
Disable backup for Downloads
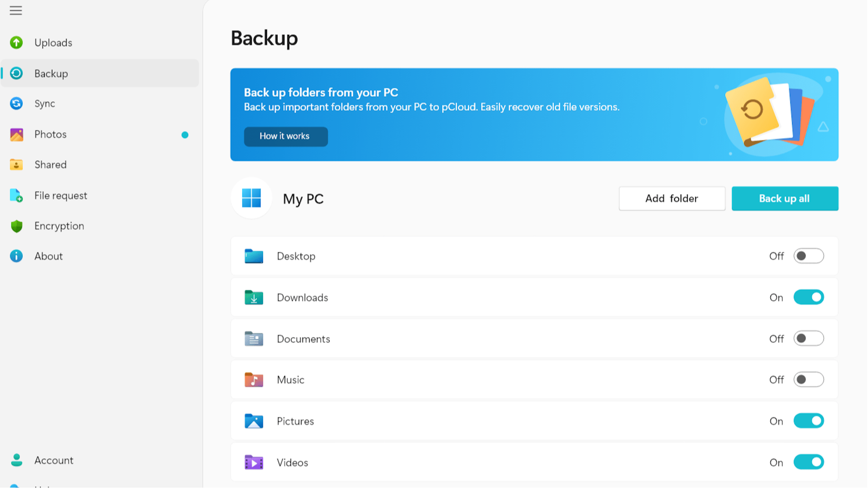[809, 297]
